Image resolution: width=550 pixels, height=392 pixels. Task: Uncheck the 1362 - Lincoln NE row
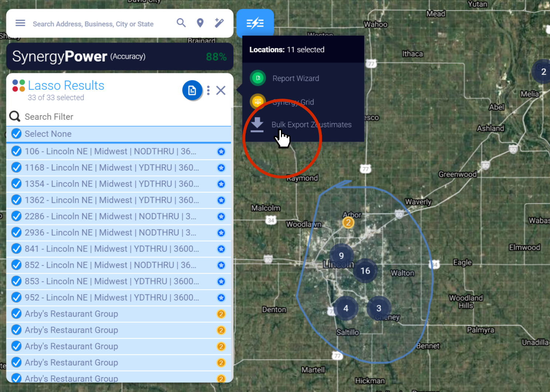[x=16, y=200]
